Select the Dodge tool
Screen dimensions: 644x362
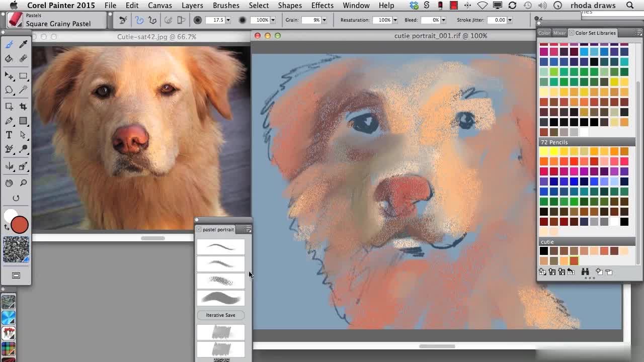(23, 149)
